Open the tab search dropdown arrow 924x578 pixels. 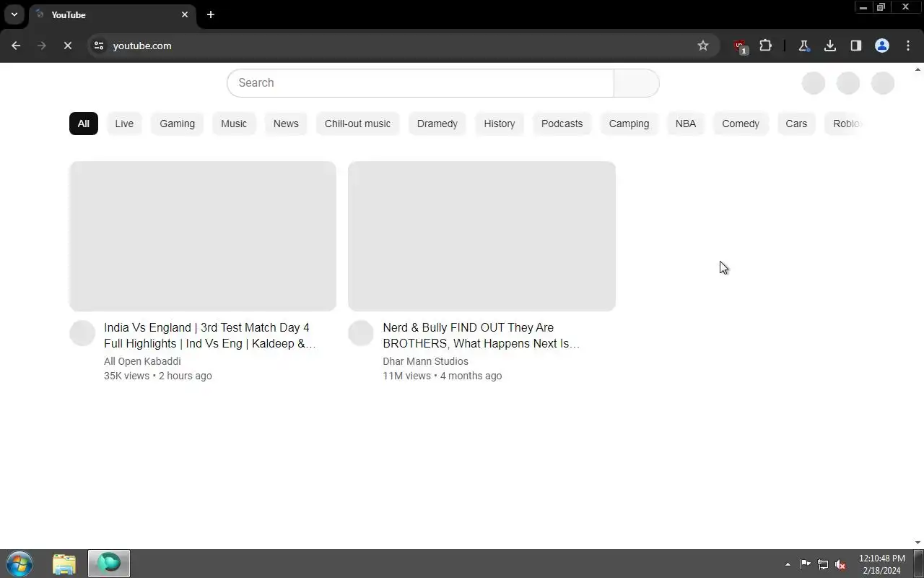(x=14, y=14)
